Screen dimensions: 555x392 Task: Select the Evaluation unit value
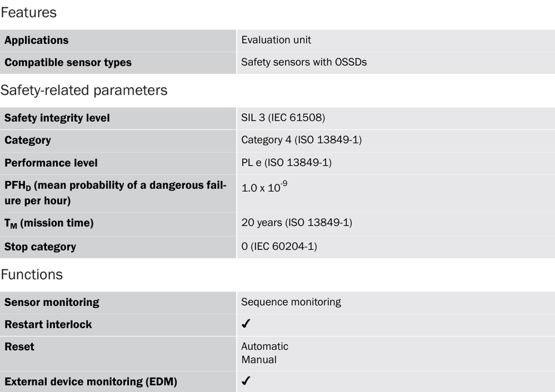276,40
